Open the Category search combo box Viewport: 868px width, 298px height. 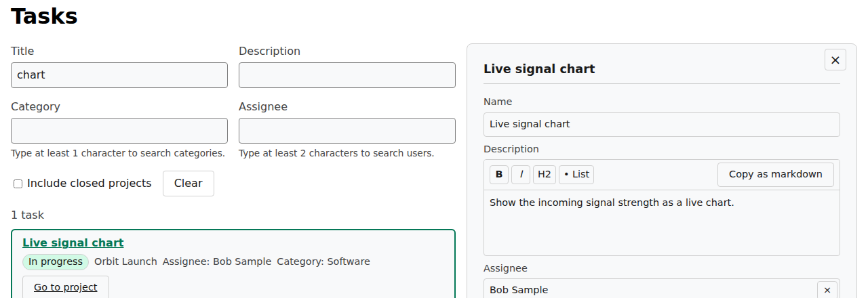click(119, 131)
